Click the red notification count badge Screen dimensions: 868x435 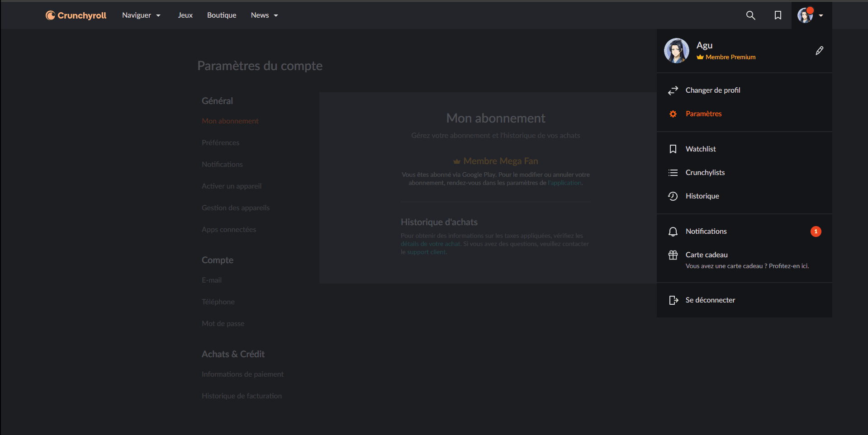point(816,232)
